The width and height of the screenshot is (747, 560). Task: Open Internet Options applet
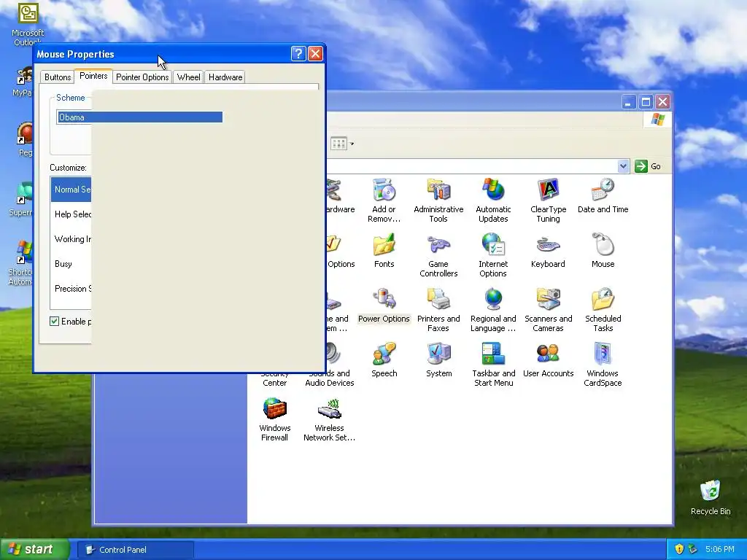(x=493, y=255)
